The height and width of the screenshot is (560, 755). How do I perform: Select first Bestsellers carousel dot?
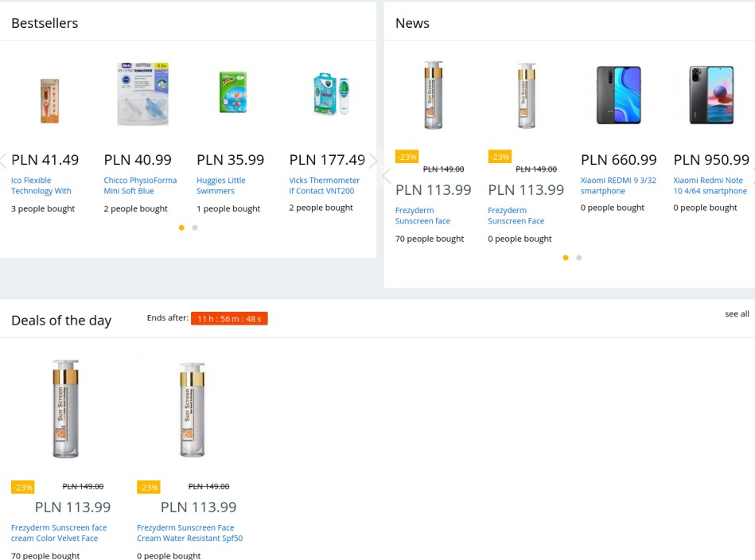click(181, 227)
